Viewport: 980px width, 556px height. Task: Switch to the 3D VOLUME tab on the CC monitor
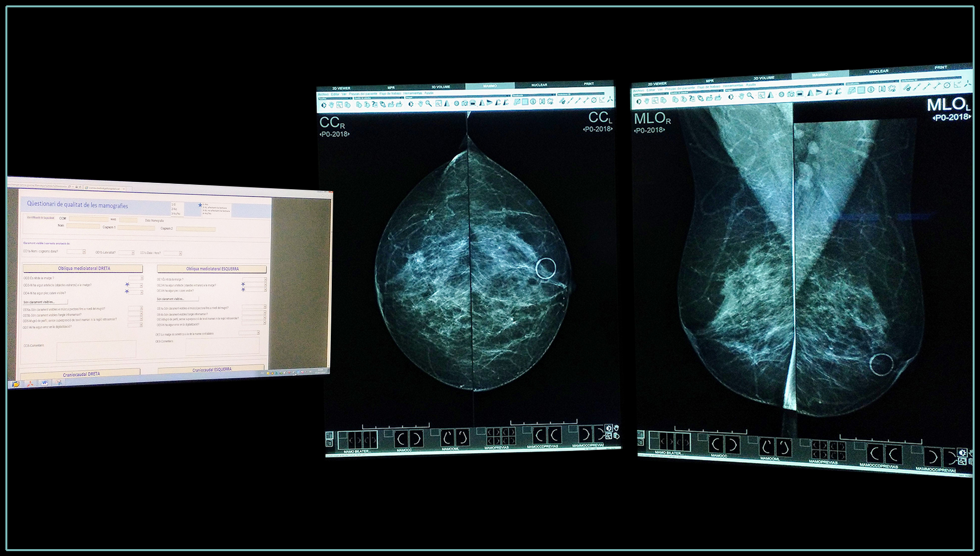441,87
